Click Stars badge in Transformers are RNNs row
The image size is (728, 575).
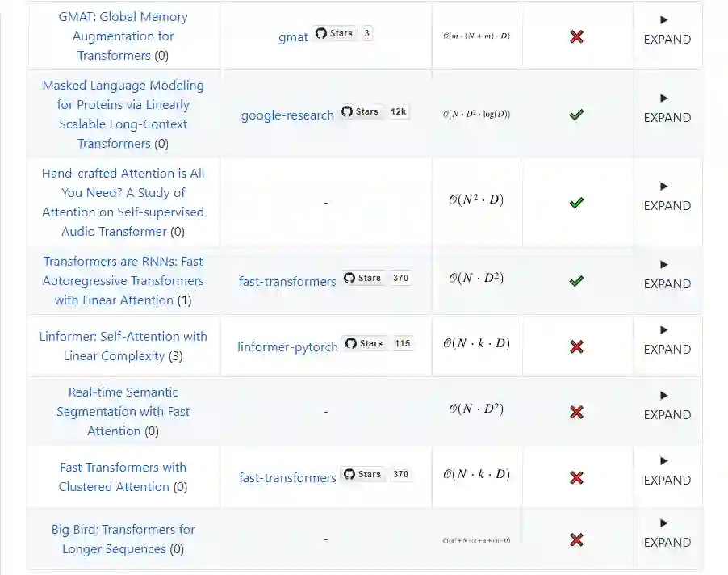[x=377, y=279]
